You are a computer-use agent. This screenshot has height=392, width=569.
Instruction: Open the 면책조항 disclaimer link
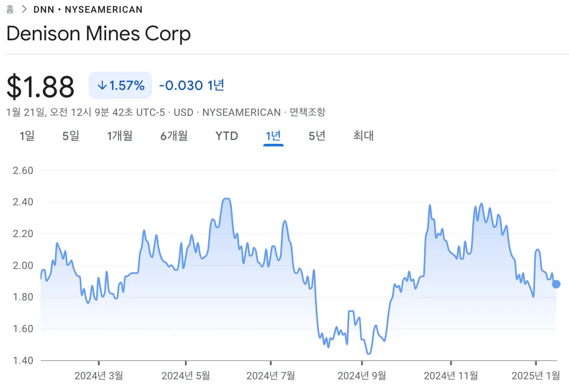coord(307,112)
